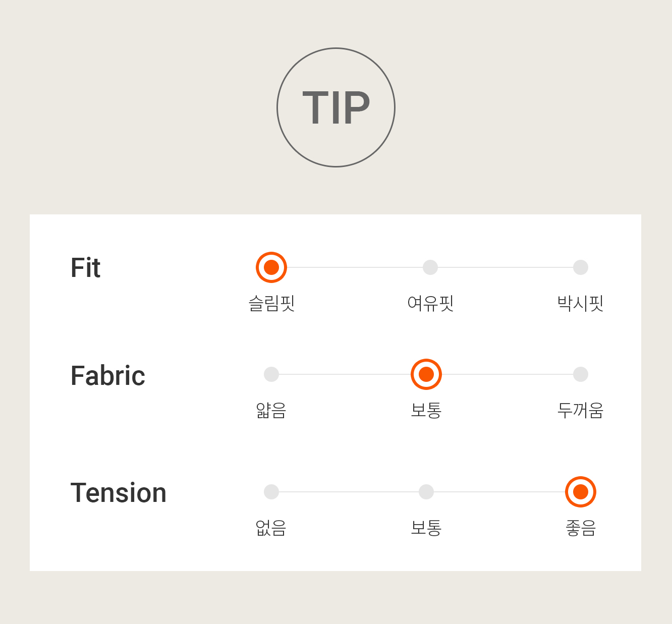Click the 슬림핏 text label

tap(271, 303)
